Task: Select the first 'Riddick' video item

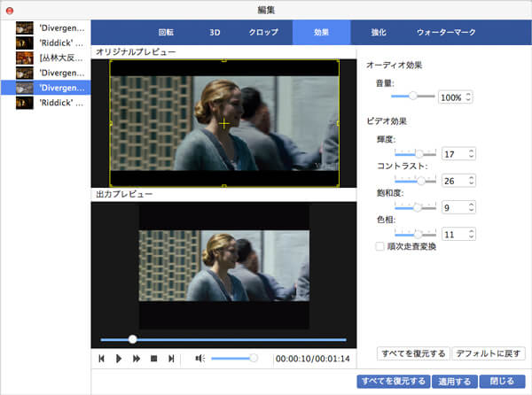Action: [46, 43]
